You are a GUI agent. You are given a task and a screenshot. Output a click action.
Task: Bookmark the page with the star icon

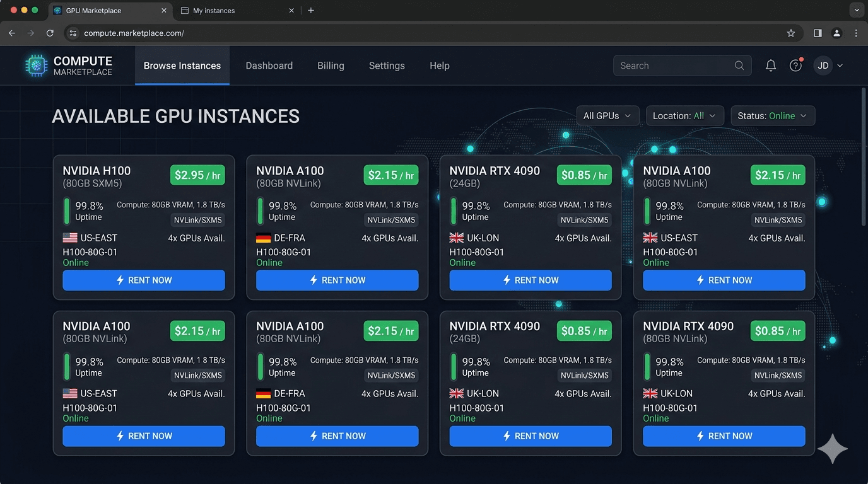[x=790, y=33]
